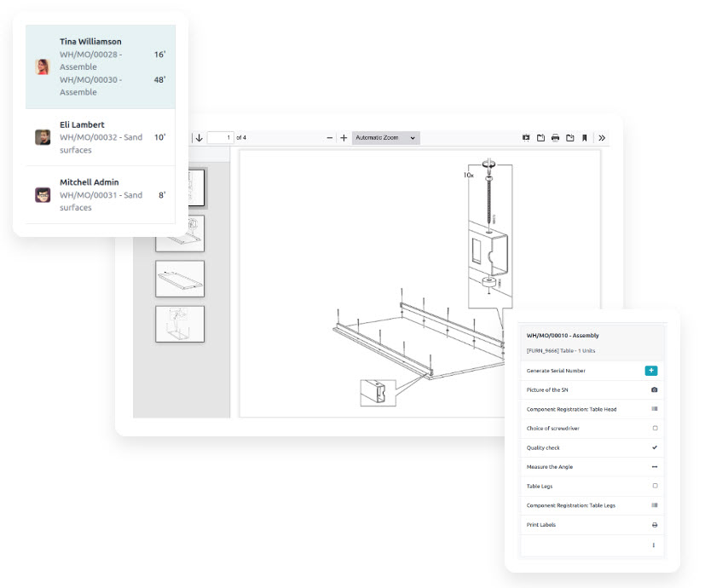Click the presentation mode icon in PDF toolbar

coord(526,138)
